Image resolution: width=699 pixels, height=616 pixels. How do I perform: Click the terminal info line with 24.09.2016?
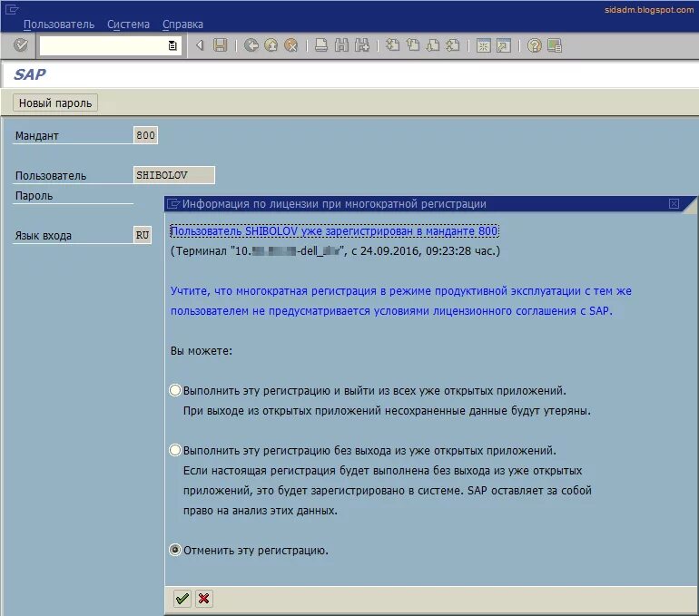point(335,250)
